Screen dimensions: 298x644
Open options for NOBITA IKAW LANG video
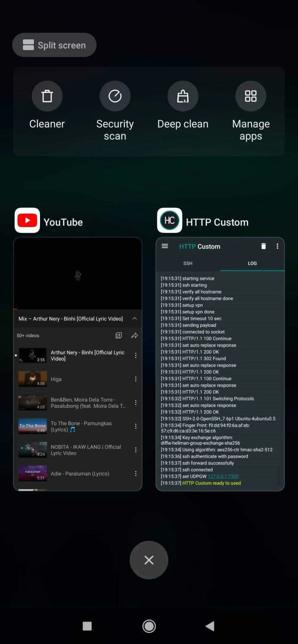[136, 450]
